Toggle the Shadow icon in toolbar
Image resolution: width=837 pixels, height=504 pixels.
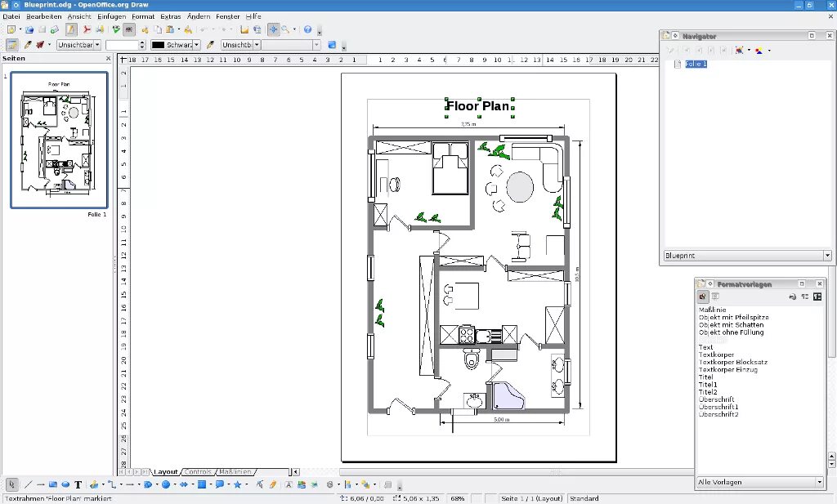pyautogui.click(x=332, y=45)
